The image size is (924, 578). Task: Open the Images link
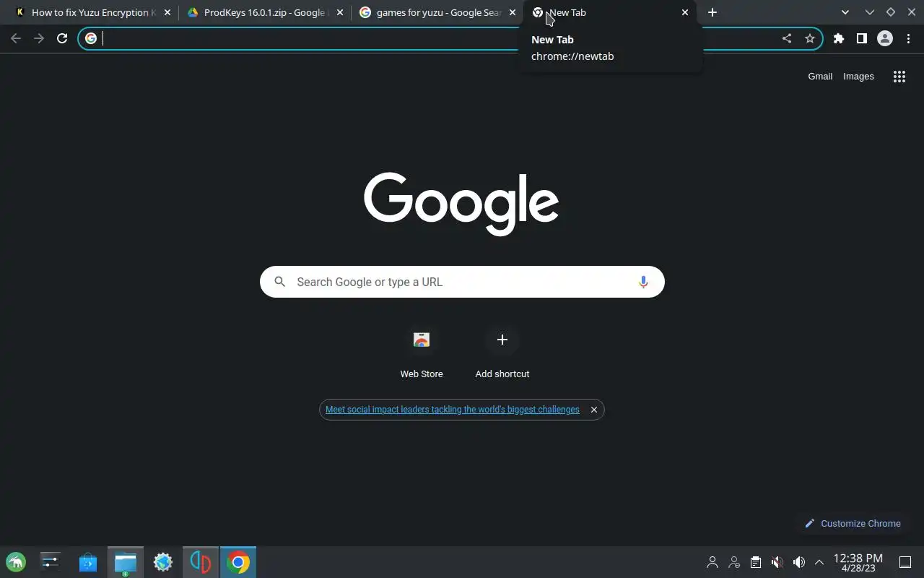[858, 76]
